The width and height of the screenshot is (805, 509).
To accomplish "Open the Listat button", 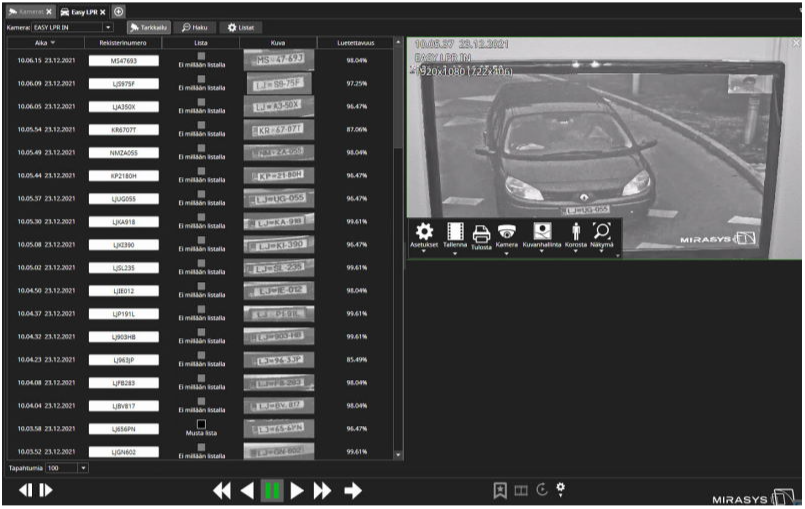I will coord(238,26).
